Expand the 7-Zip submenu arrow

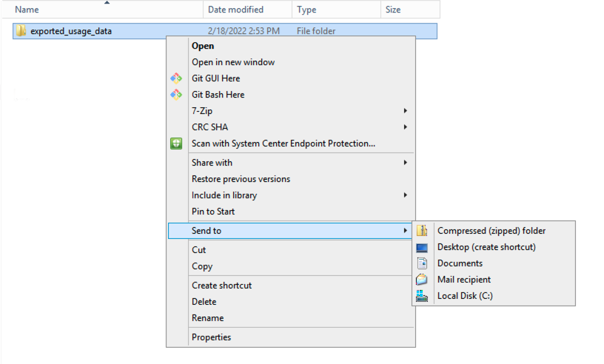pos(405,111)
